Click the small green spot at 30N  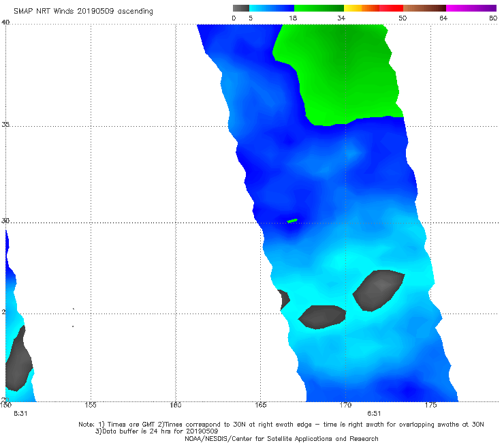point(292,221)
